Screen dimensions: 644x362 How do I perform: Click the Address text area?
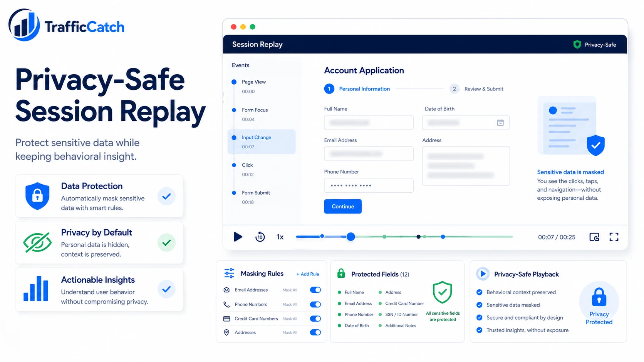(x=466, y=166)
